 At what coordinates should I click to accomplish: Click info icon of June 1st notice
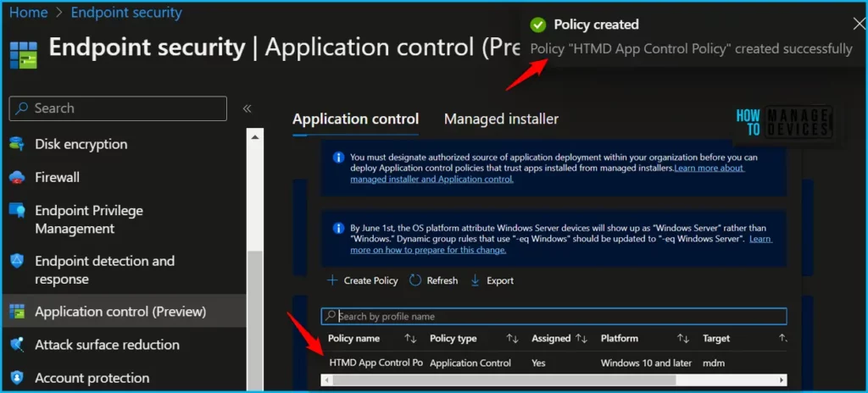click(x=339, y=229)
